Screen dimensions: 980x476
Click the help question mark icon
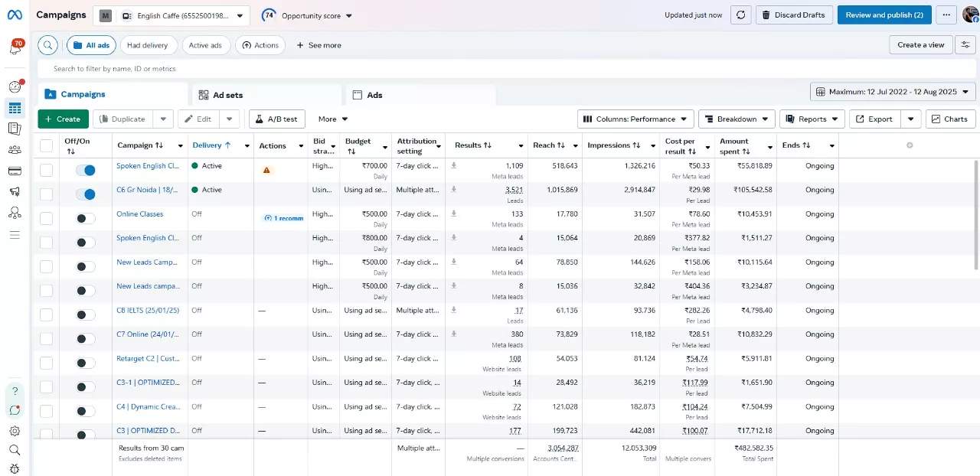click(x=15, y=391)
